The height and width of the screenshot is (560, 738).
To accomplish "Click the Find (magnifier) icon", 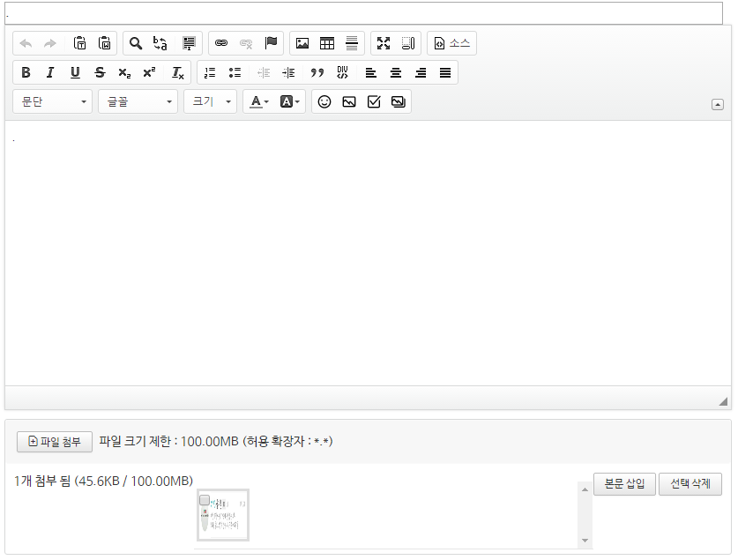I will pyautogui.click(x=136, y=43).
